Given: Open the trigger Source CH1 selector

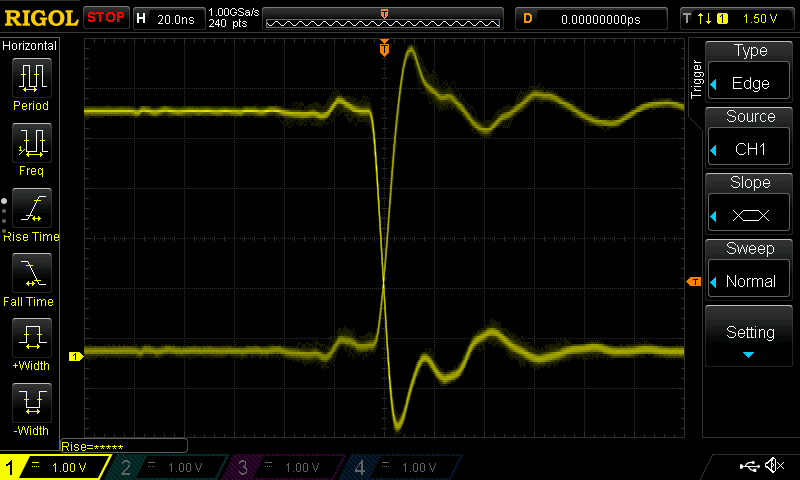Looking at the screenshot, I should point(750,139).
